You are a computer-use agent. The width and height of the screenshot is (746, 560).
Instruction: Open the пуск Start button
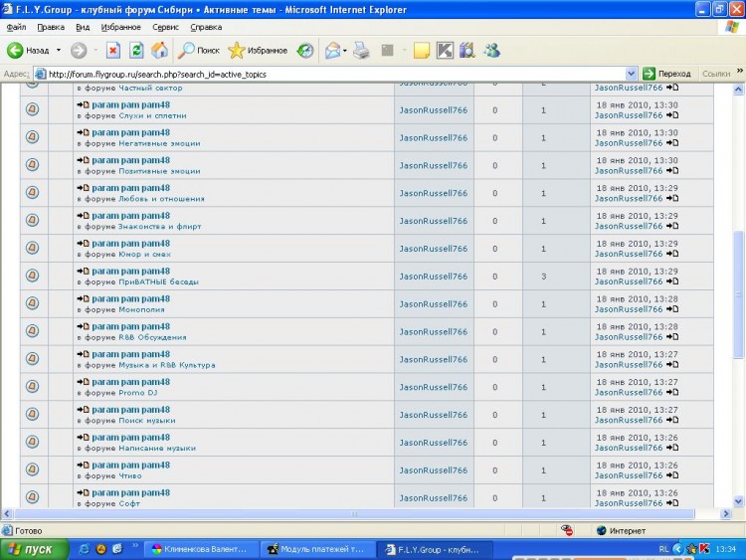click(33, 549)
